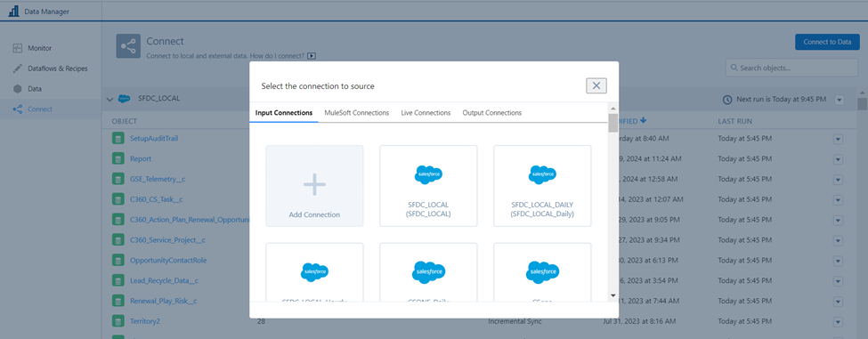This screenshot has width=868, height=339.
Task: Open the Territory2 object link
Action: coord(144,320)
